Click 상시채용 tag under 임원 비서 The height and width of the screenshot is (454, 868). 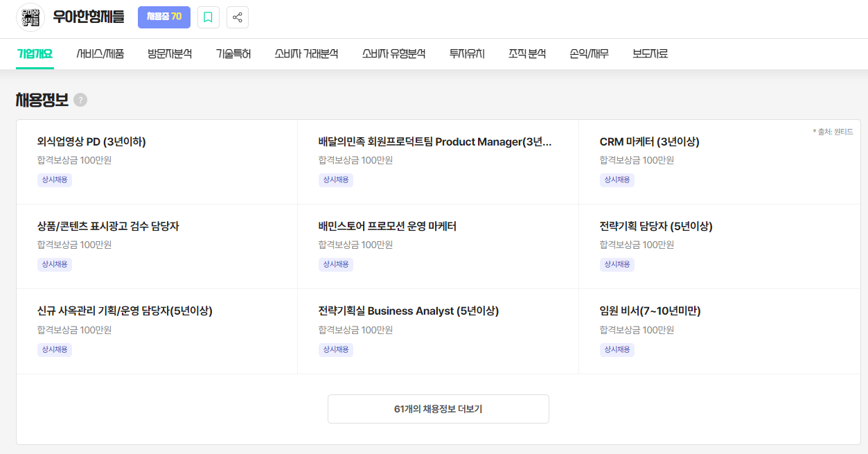(617, 349)
